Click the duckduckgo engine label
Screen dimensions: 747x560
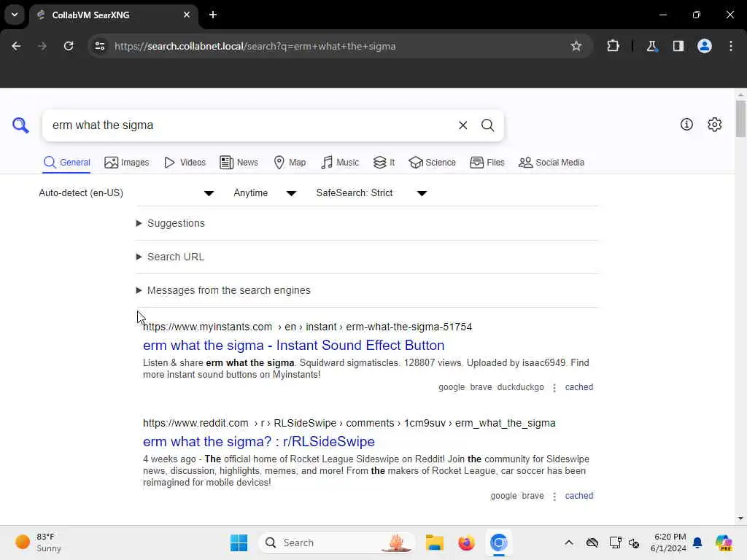click(x=520, y=387)
